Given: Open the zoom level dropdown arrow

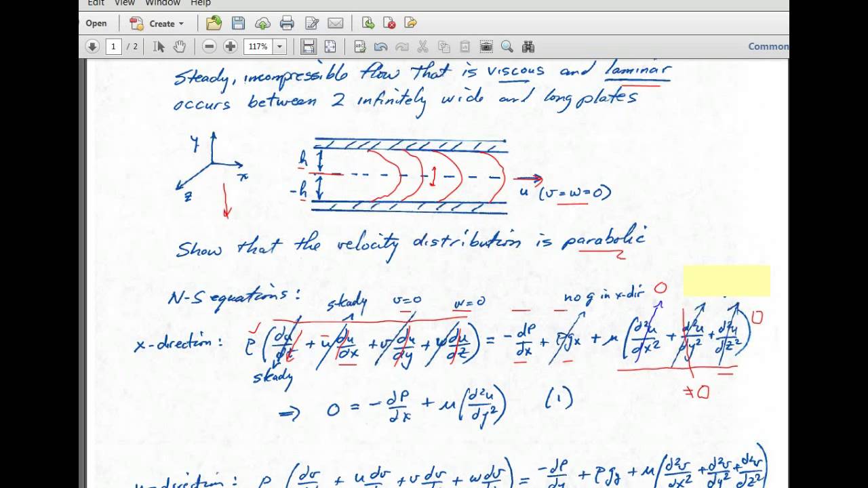Looking at the screenshot, I should tap(279, 47).
